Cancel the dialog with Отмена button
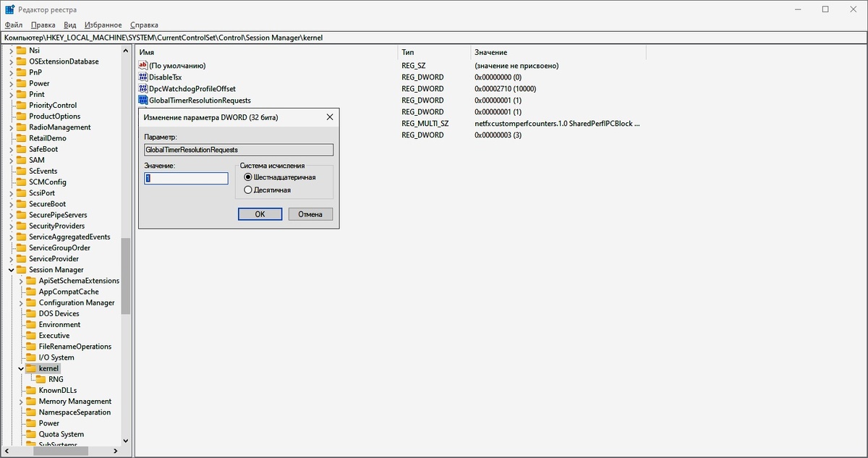Screen dimensions: 868x458 coord(310,214)
